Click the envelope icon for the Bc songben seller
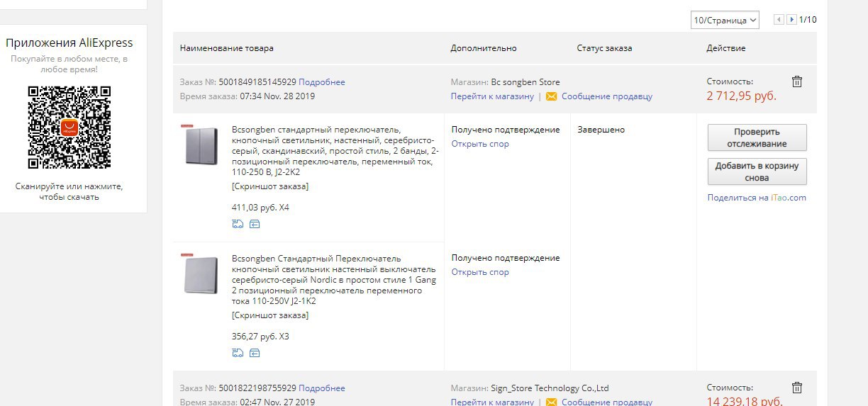The width and height of the screenshot is (868, 406). click(551, 96)
